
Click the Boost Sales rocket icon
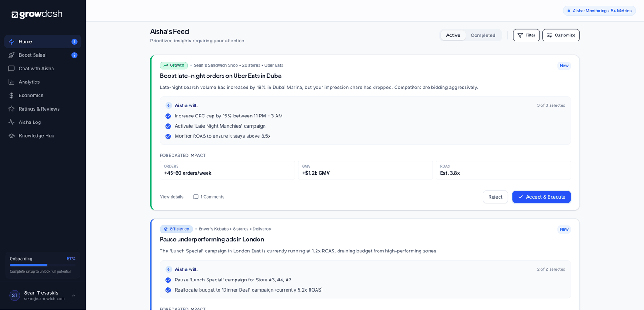point(11,55)
